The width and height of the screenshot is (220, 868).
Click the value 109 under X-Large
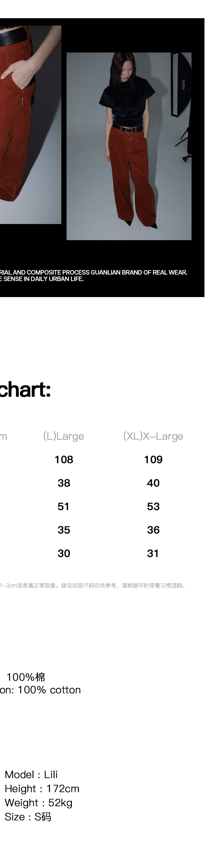(x=153, y=460)
